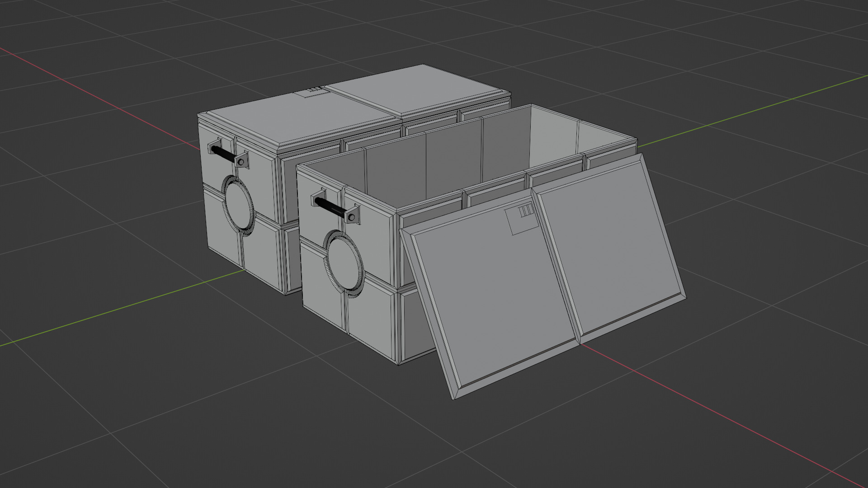The image size is (868, 488).
Task: Click the black handle on the open crate
Action: point(333,207)
